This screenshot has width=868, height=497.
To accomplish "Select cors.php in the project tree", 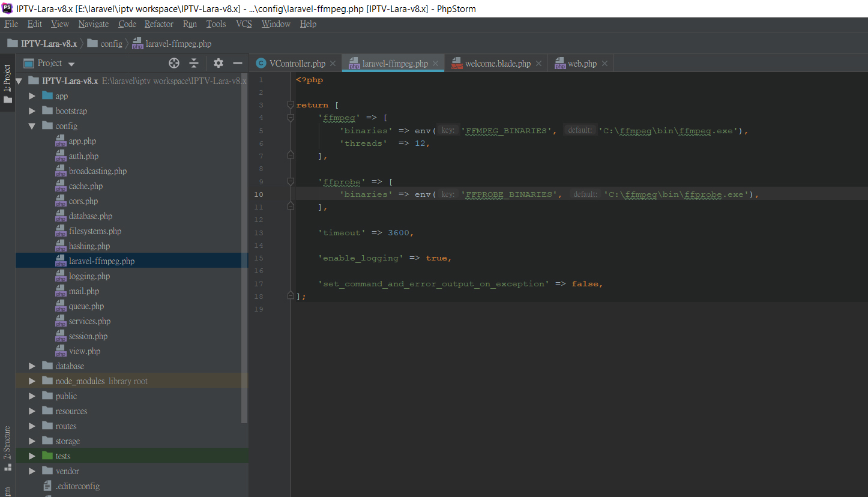I will pos(83,201).
